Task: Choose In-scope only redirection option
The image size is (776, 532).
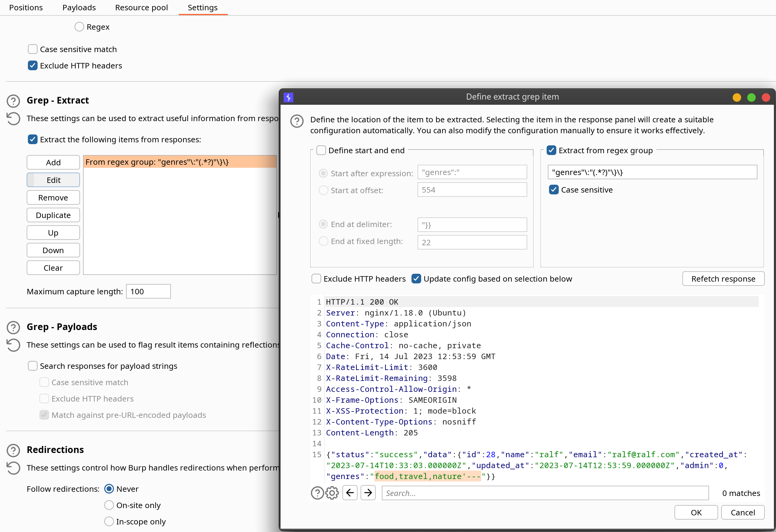Action: pos(109,522)
